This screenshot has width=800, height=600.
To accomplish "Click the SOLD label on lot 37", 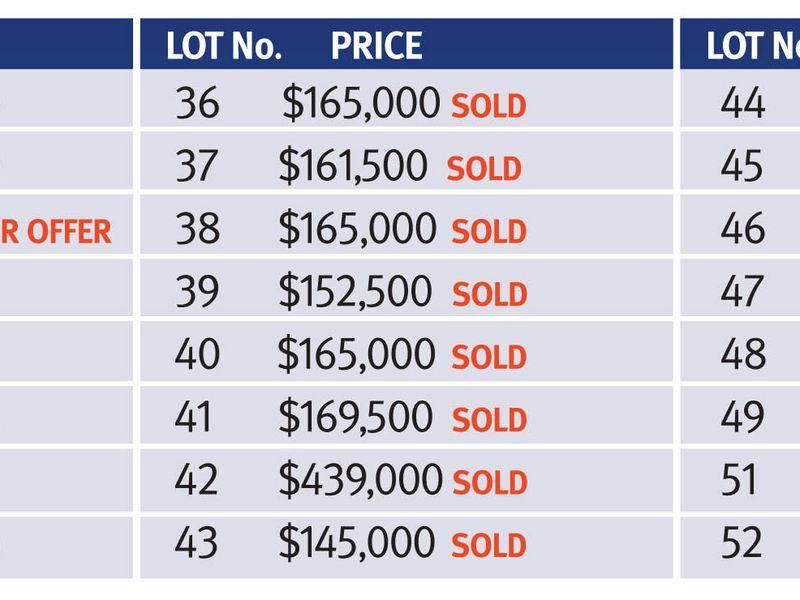I will [484, 169].
